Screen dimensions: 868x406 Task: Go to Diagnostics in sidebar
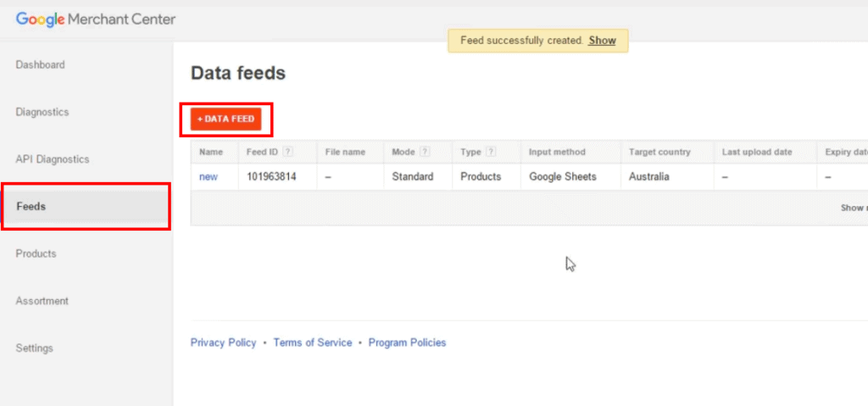click(x=42, y=112)
